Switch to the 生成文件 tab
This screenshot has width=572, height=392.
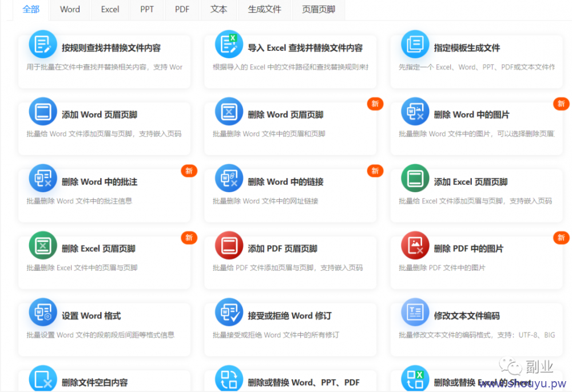coord(264,10)
